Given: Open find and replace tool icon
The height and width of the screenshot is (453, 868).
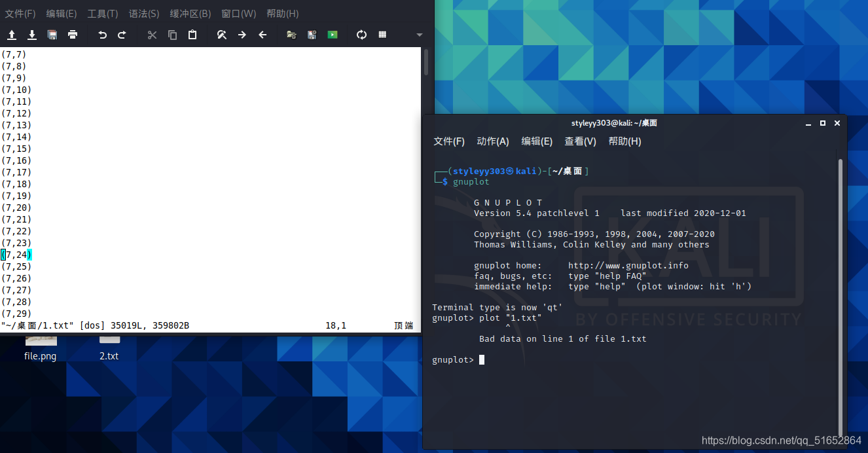Looking at the screenshot, I should click(x=222, y=35).
